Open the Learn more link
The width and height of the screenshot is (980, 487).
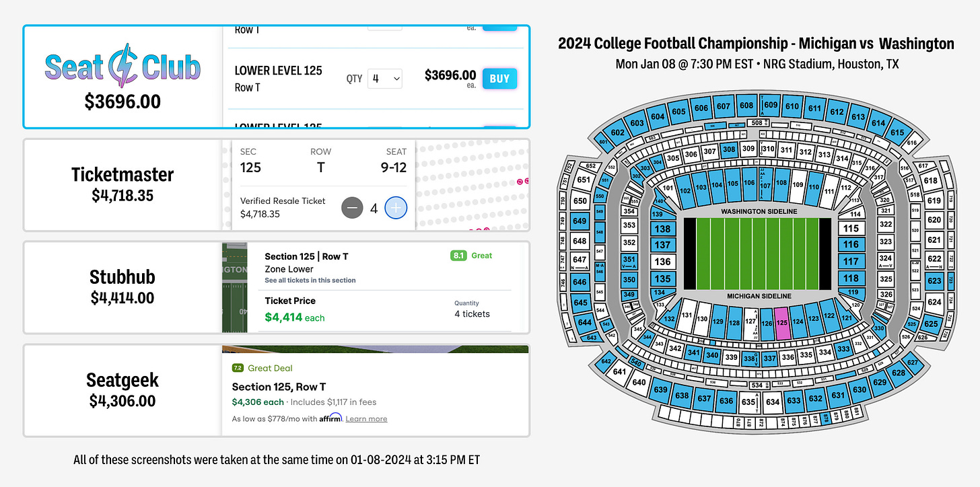pos(366,418)
